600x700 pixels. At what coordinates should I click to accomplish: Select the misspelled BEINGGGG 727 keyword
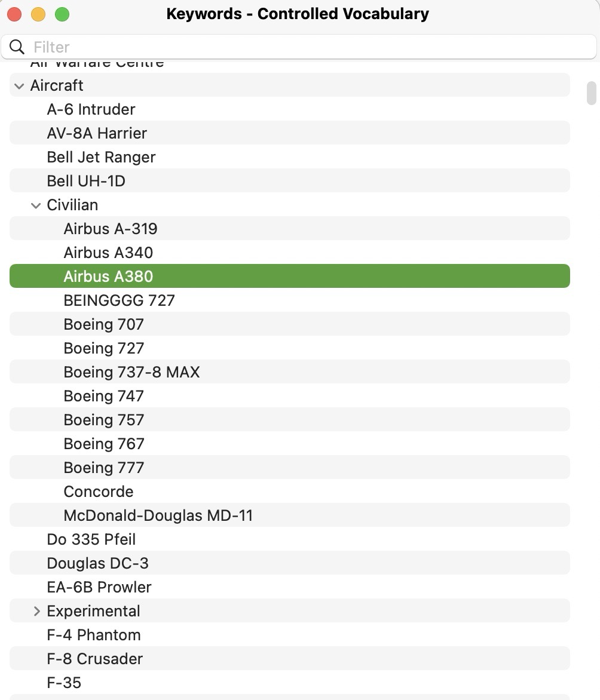coord(119,300)
